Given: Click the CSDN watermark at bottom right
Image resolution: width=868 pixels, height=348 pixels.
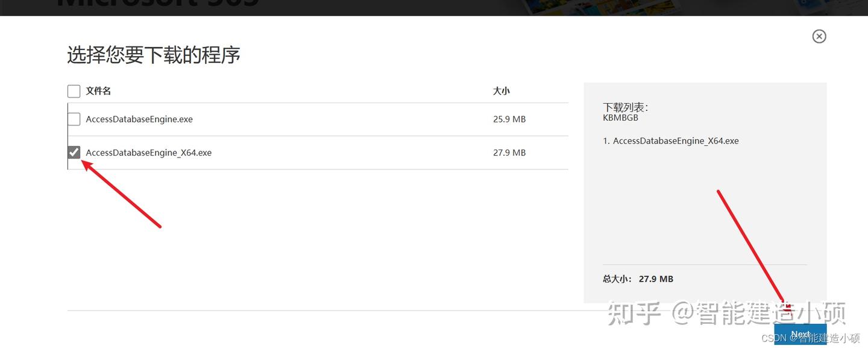Looking at the screenshot, I should [x=811, y=338].
